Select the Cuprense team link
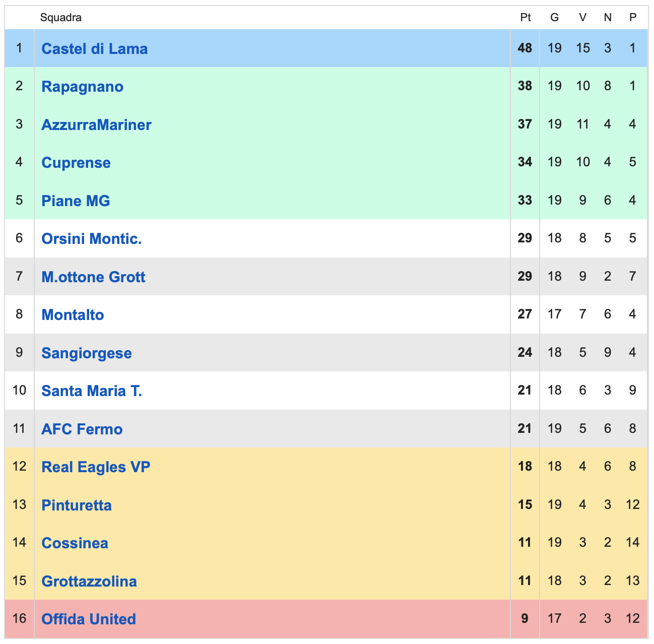The image size is (654, 644). tap(76, 163)
